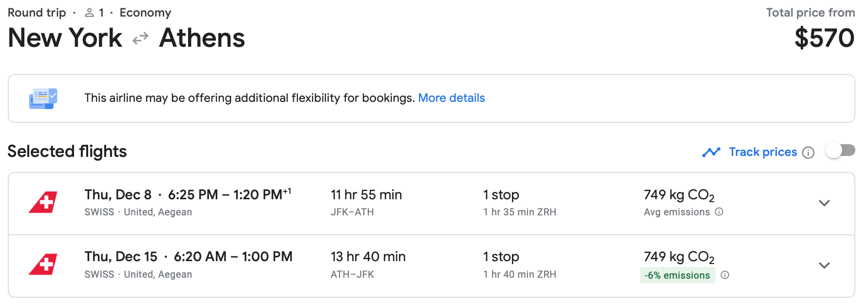Open info icon beside -6% emissions
868x305 pixels.
(725, 275)
